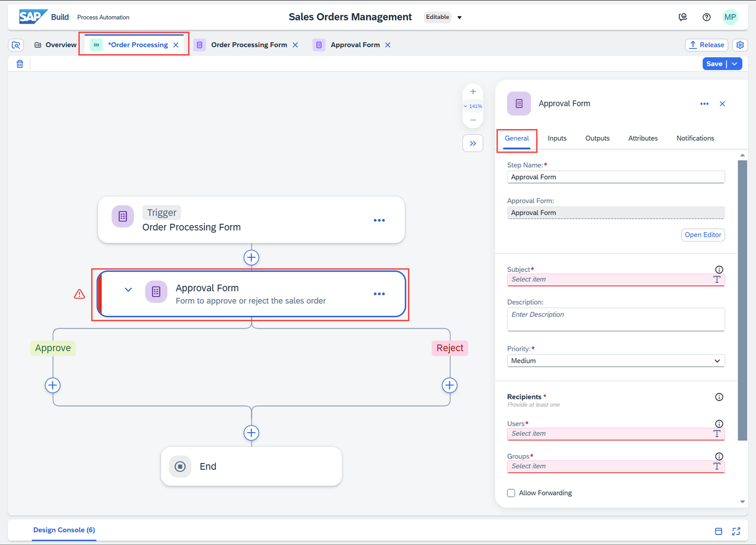Viewport: 756px width, 545px height.
Task: Select the Order Processing process tab
Action: (138, 45)
